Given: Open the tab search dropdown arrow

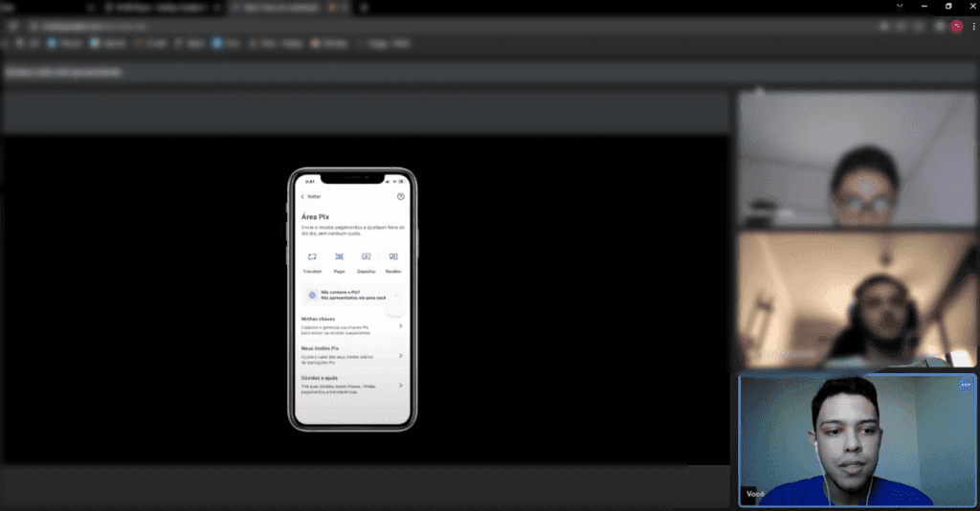Looking at the screenshot, I should click(x=900, y=7).
